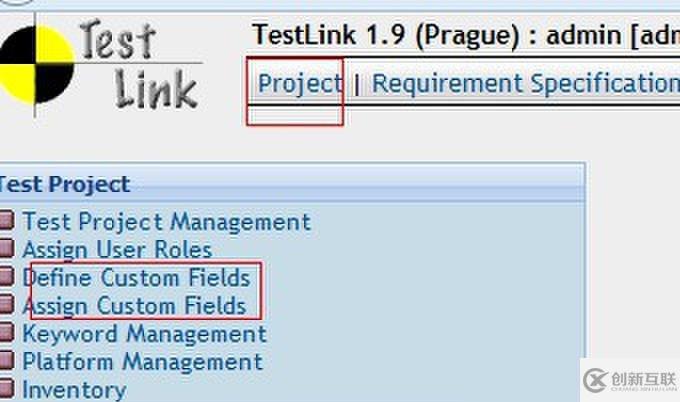Viewport: 680px width, 402px height.
Task: Click the bullet icon beside Inventory
Action: [x=6, y=389]
